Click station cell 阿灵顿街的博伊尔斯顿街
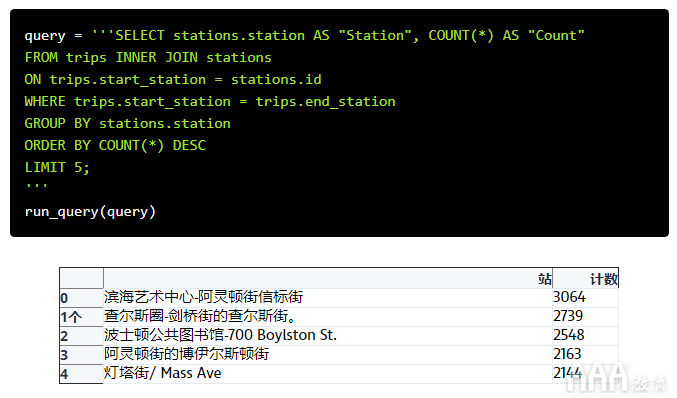The image size is (677, 398). (328, 355)
